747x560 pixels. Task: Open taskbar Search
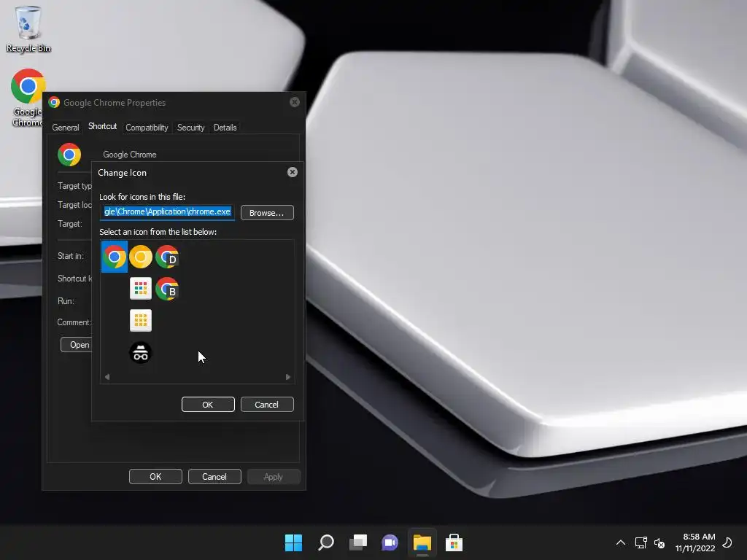tap(326, 542)
